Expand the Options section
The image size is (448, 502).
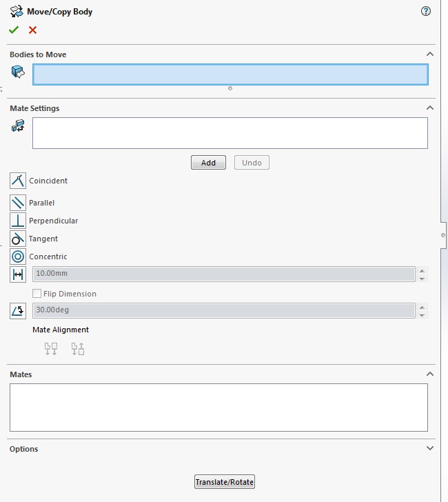click(x=430, y=448)
